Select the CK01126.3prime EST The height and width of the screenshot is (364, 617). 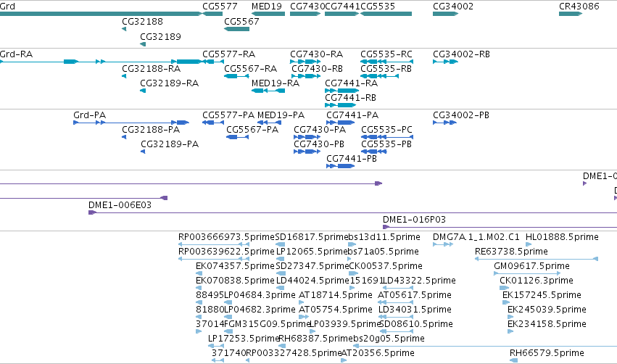(x=504, y=288)
